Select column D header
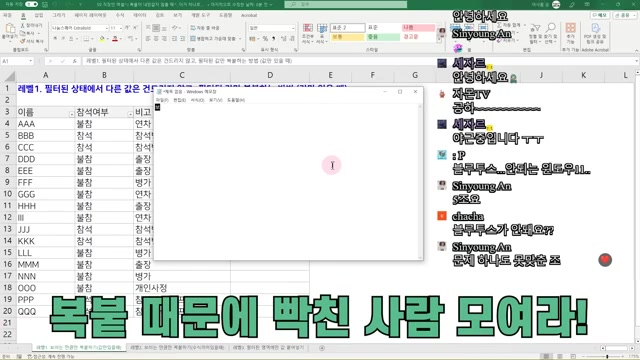The width and height of the screenshot is (640, 360). [x=270, y=75]
